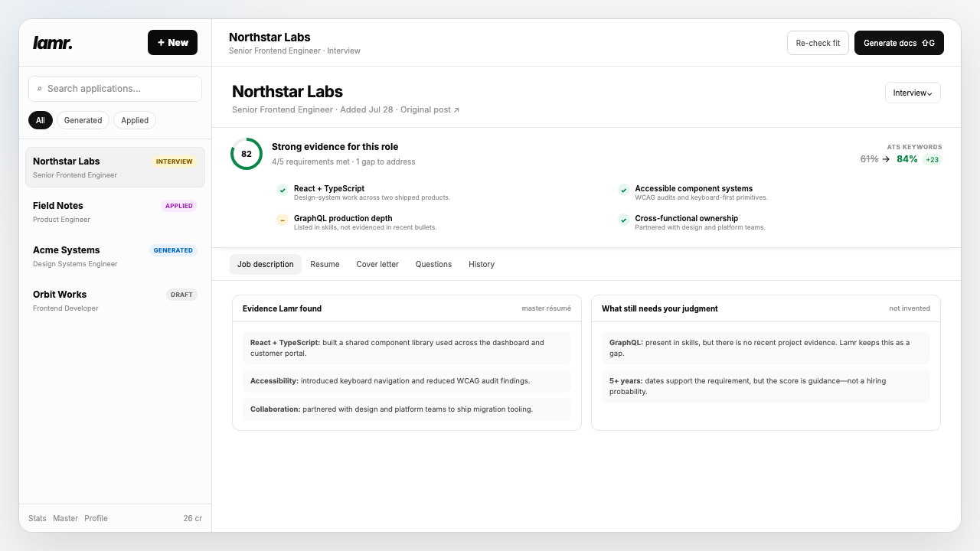Click the GENERATED badge on Acme Systems
This screenshot has width=980, height=551.
pos(173,250)
